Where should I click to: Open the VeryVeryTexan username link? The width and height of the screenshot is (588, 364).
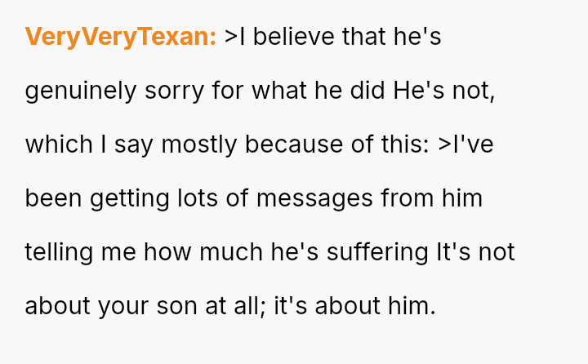pyautogui.click(x=120, y=37)
